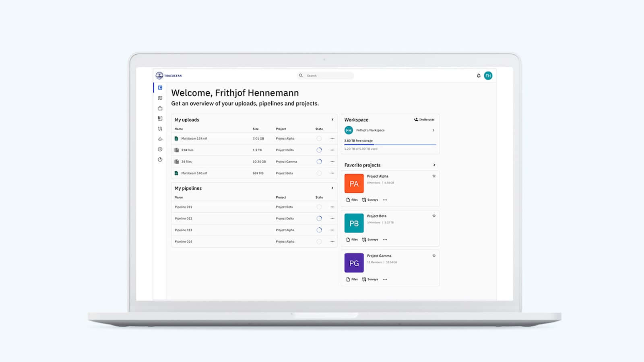
Task: Open Surveys of Project Alpha
Action: pyautogui.click(x=370, y=200)
